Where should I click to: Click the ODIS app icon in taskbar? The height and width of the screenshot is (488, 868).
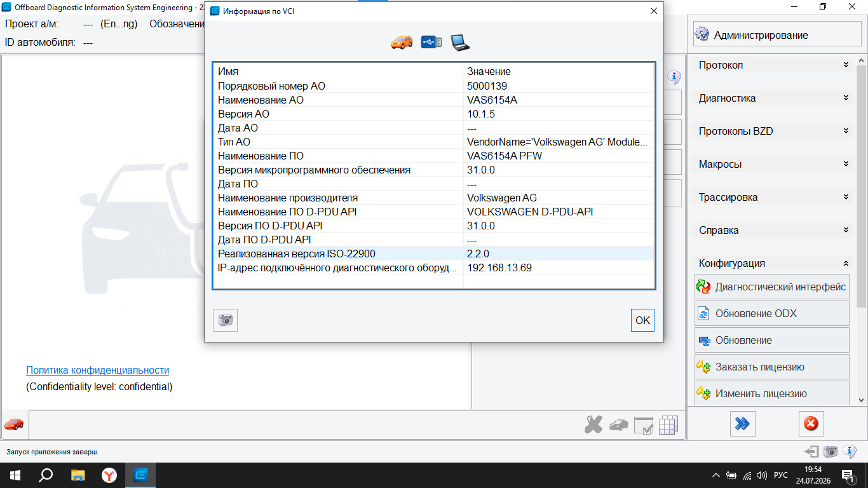coord(140,475)
